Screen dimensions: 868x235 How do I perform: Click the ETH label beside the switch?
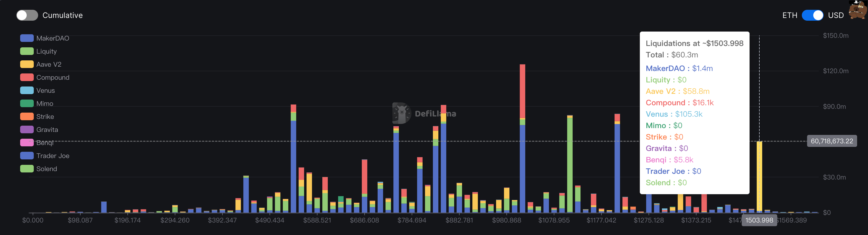pos(790,16)
